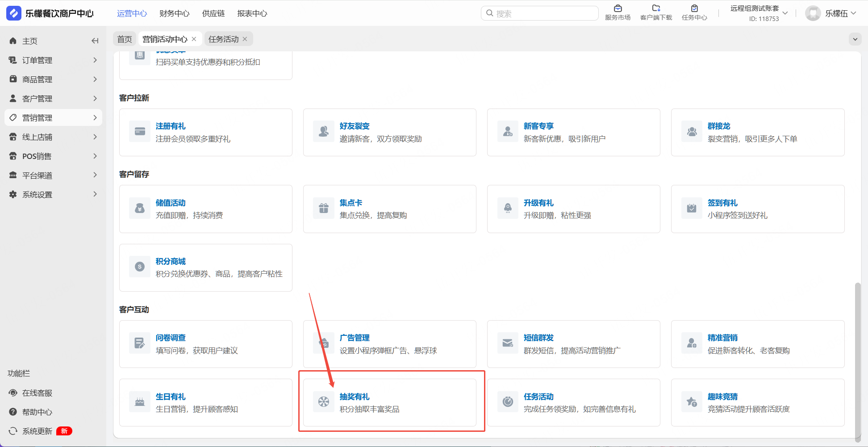The image size is (868, 447).
Task: Open the 广告管理 activity link
Action: pos(355,338)
